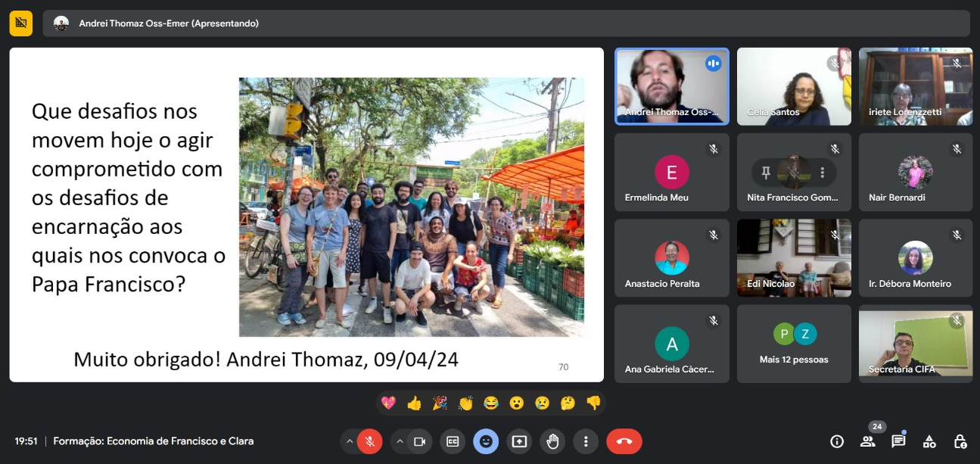Send the sparkling heart emoji reaction

(388, 403)
